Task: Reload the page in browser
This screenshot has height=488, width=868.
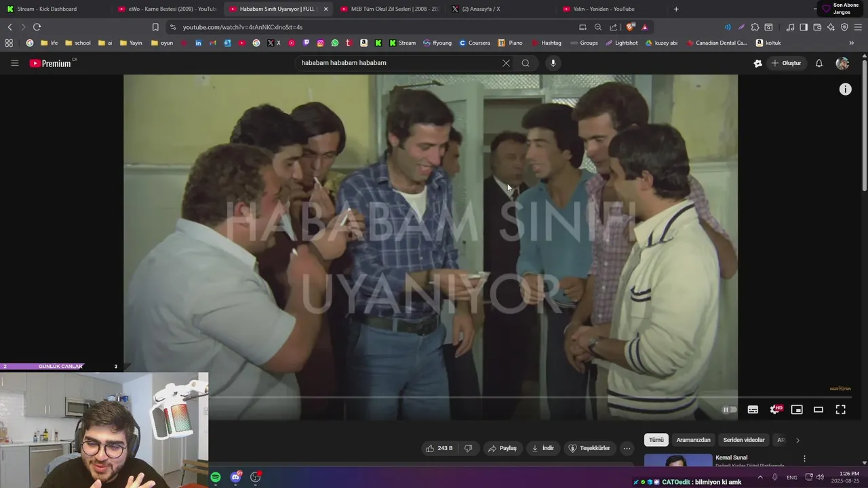Action: (37, 27)
